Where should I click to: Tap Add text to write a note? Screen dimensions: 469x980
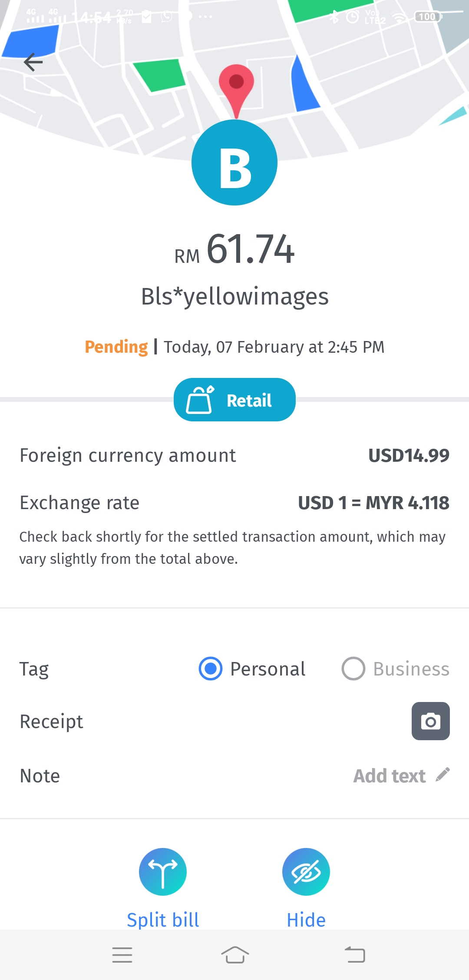(x=390, y=776)
